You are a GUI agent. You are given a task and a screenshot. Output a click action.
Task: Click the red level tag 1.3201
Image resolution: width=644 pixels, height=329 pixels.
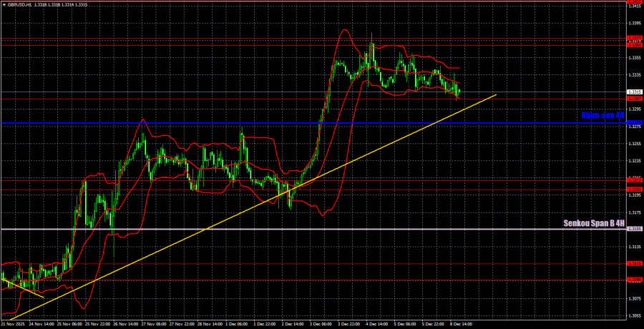coord(635,189)
